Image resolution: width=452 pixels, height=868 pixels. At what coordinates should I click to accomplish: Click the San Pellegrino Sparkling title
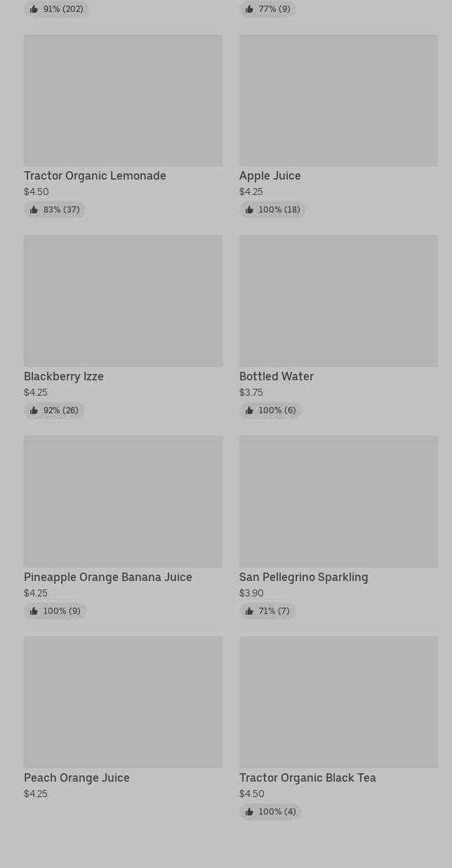pyautogui.click(x=303, y=577)
